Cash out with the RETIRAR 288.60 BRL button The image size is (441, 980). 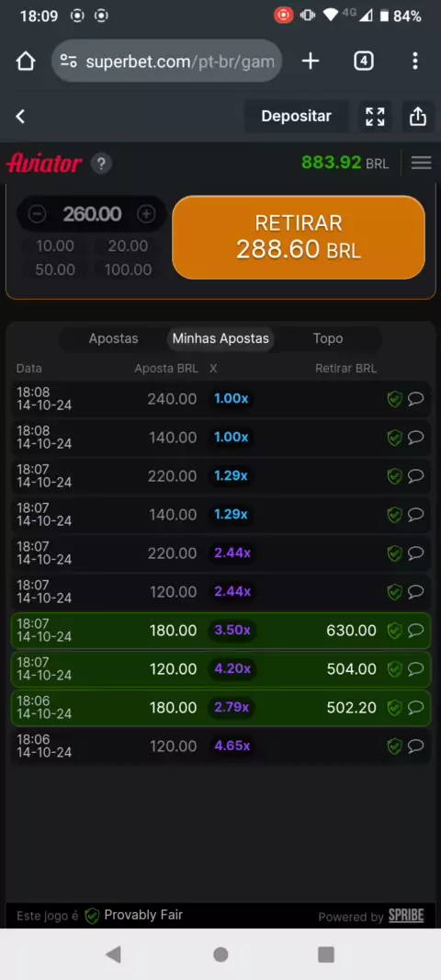299,237
